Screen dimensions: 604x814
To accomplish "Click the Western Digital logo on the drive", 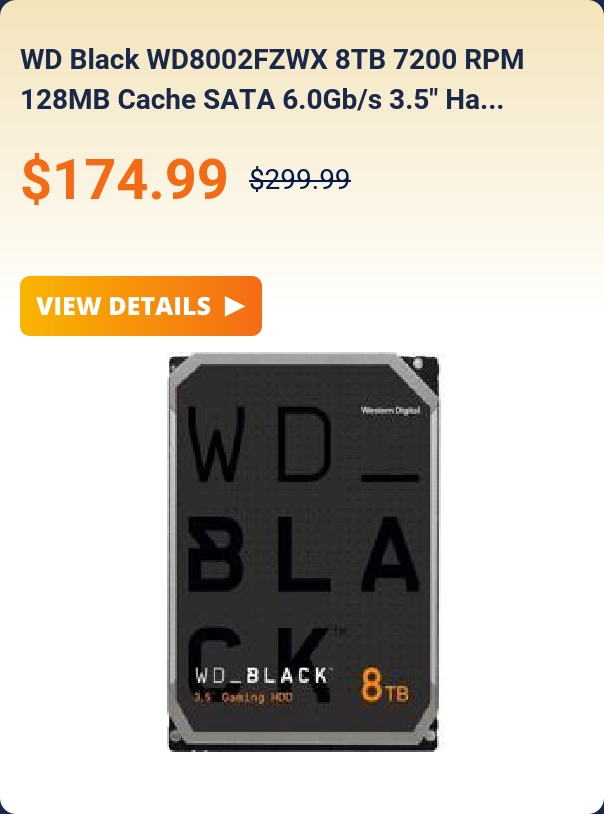I will 391,411.
